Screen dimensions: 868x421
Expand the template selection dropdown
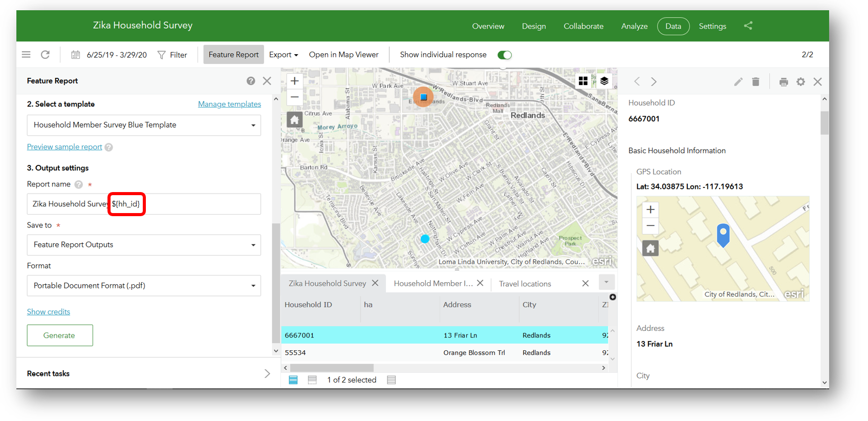(x=144, y=125)
